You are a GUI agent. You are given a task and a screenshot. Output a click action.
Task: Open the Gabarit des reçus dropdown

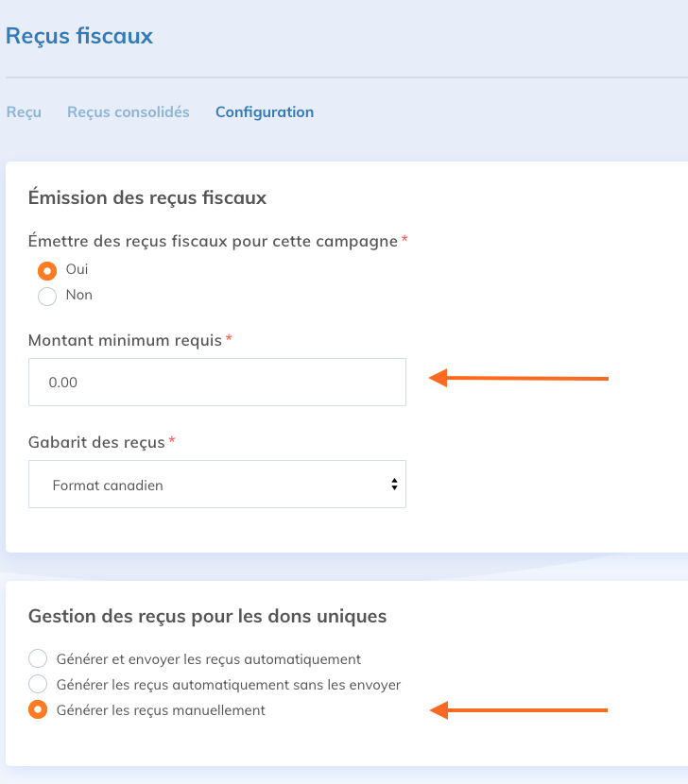click(217, 485)
